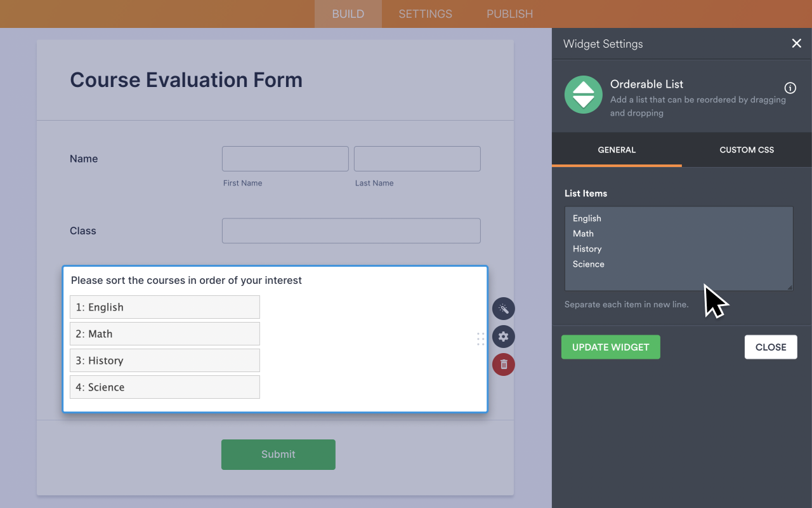Click the UPDATE WIDGET button
Image resolution: width=812 pixels, height=508 pixels.
click(611, 347)
